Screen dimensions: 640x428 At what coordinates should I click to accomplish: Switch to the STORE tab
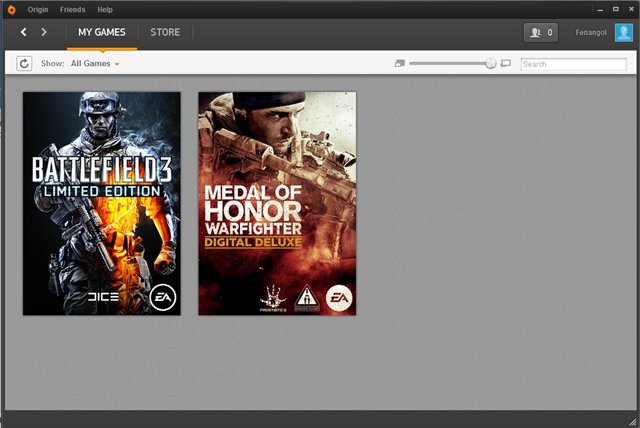pyautogui.click(x=165, y=32)
